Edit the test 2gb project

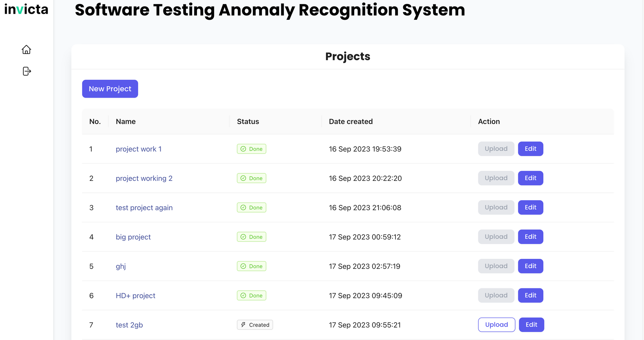[x=531, y=325]
